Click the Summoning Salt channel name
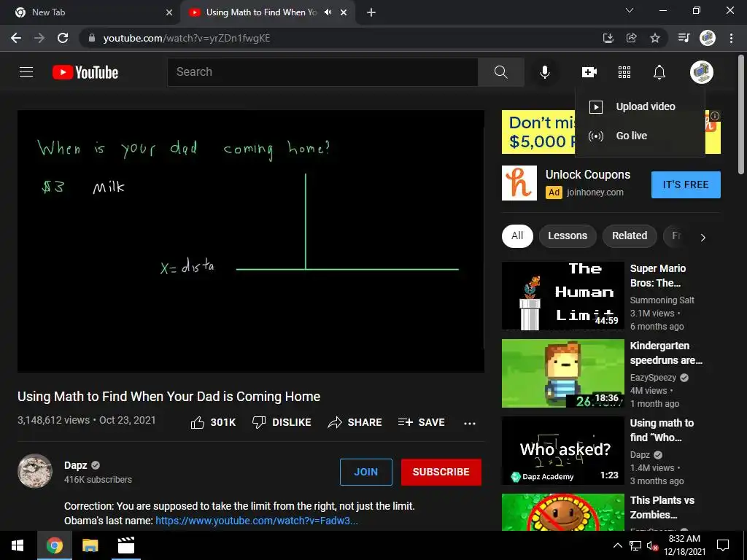The height and width of the screenshot is (560, 747). [662, 300]
